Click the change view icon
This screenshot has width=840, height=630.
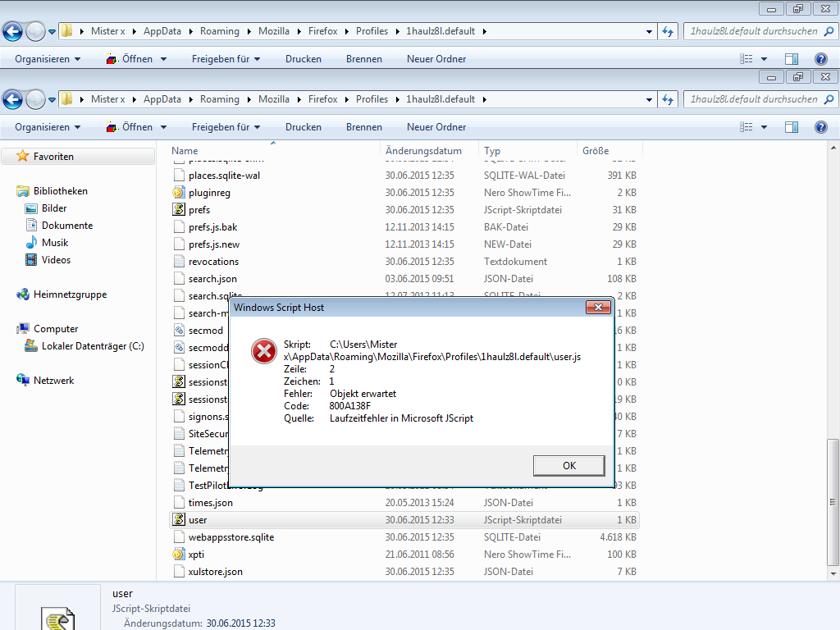pos(746,127)
